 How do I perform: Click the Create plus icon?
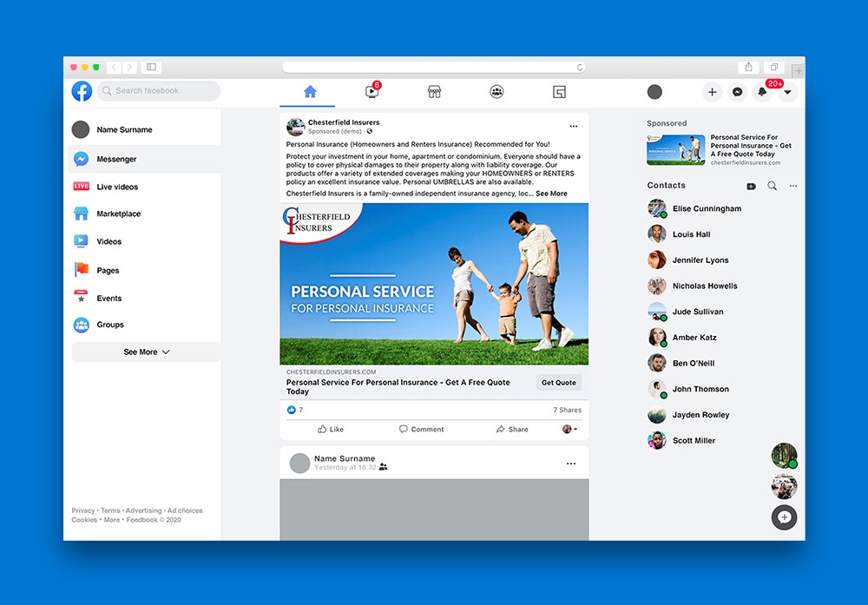point(713,92)
